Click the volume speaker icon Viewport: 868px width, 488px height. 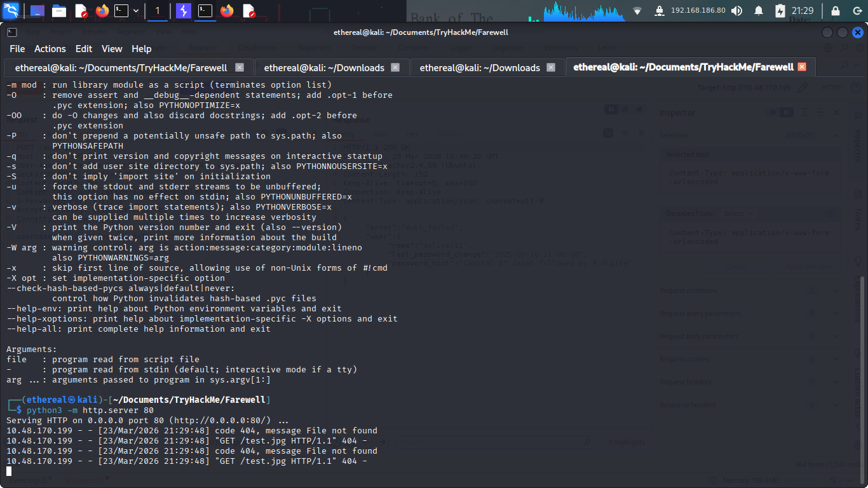(737, 11)
